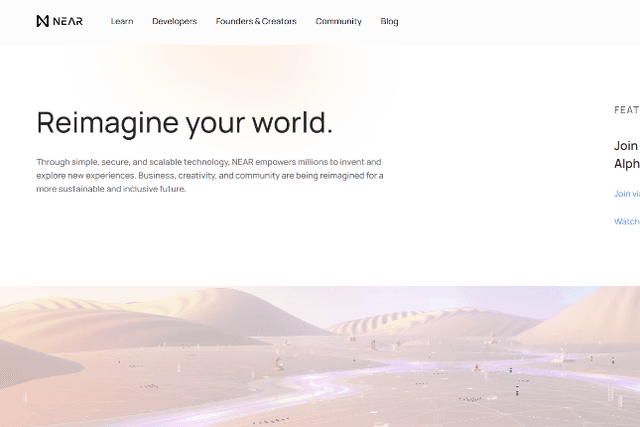Open the Community menu
This screenshot has height=427, width=640.
click(338, 21)
